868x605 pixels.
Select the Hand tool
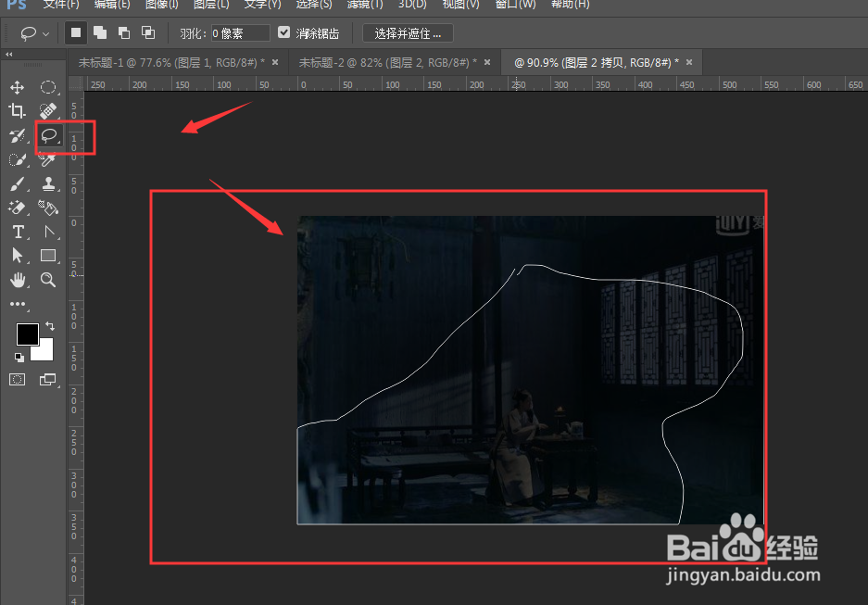[18, 280]
